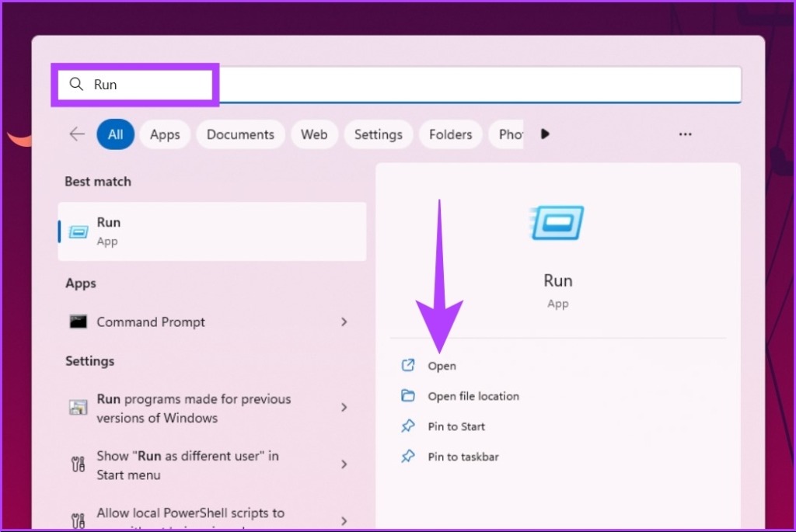Click in the search text field

(466, 85)
